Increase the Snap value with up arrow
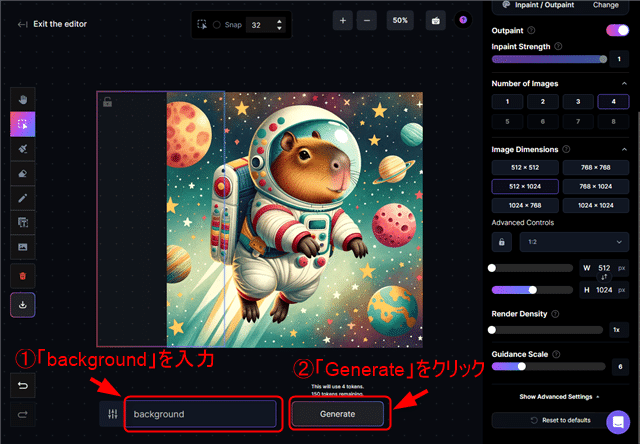Image resolution: width=640 pixels, height=444 pixels. point(279,21)
